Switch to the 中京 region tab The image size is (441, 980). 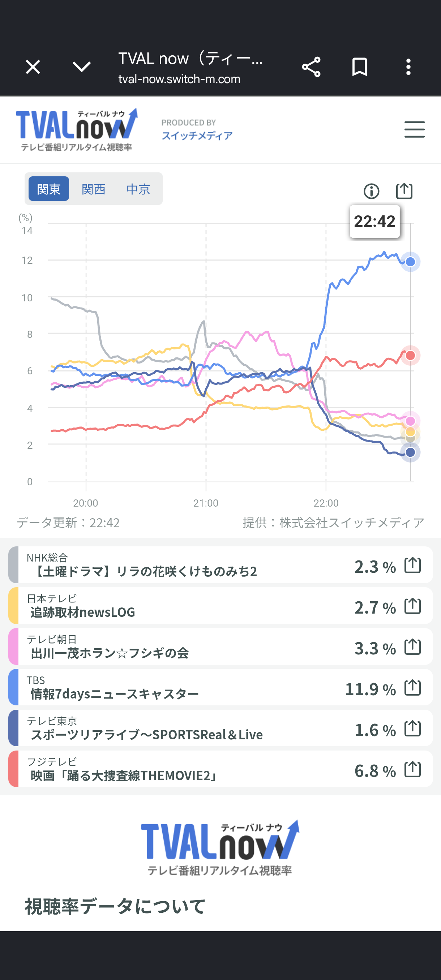tap(138, 189)
